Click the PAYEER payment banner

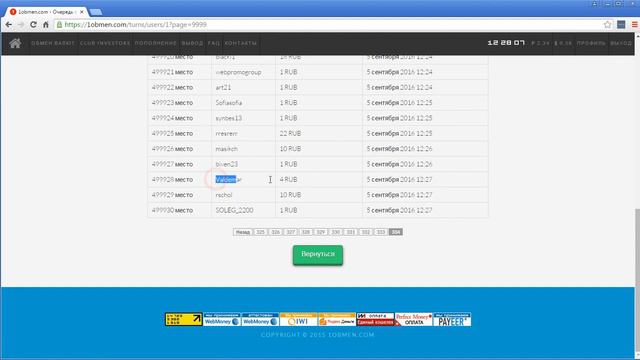[452, 319]
